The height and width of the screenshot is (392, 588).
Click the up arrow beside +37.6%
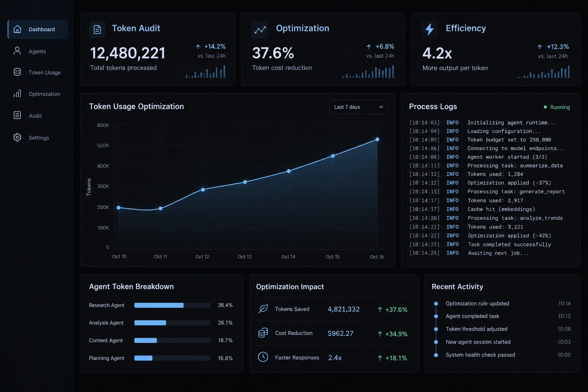coord(380,310)
